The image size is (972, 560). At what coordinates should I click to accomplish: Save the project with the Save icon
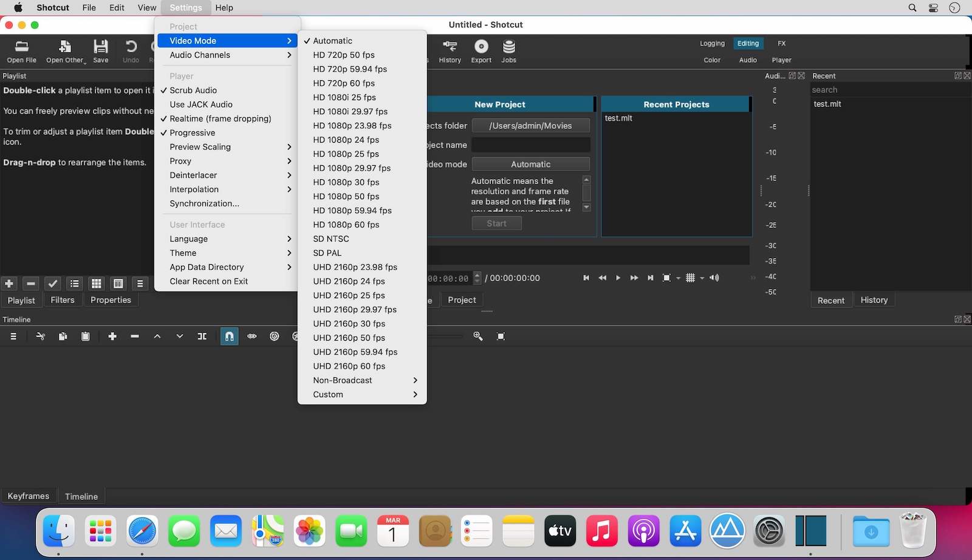click(101, 51)
